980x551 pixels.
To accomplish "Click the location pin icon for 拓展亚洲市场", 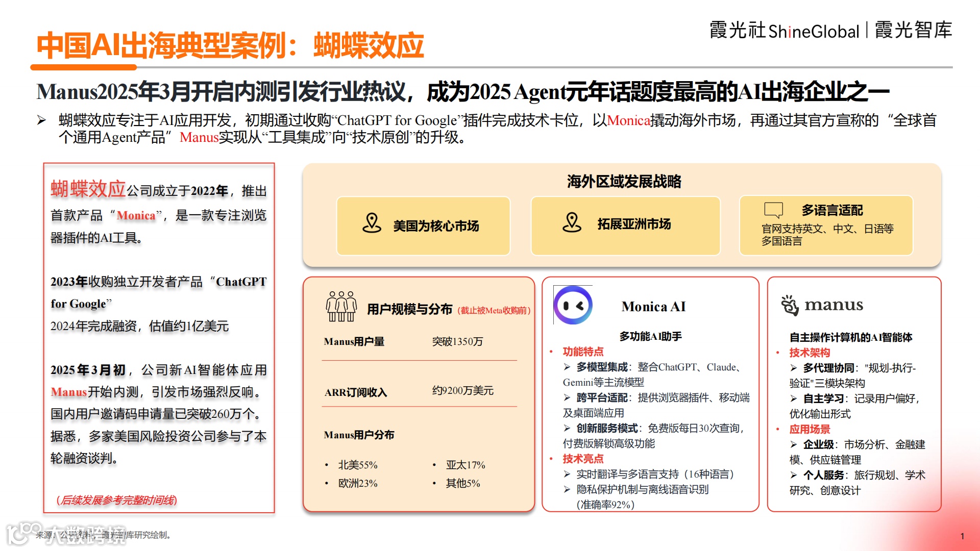I will (573, 223).
